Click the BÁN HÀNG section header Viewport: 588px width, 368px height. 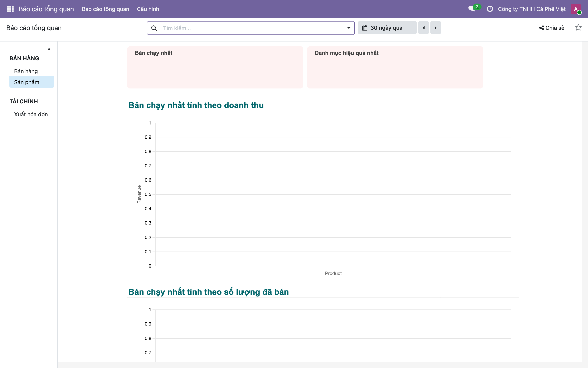(24, 58)
